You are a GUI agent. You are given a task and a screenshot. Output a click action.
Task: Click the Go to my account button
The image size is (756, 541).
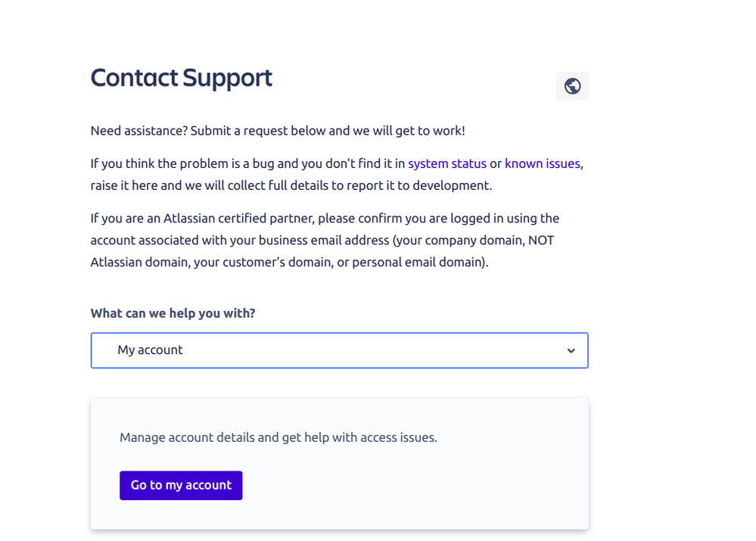point(181,485)
